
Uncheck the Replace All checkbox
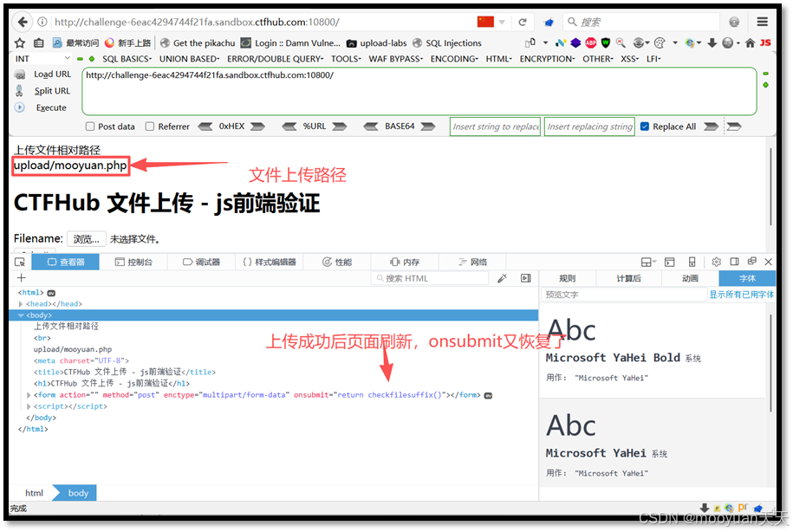tap(643, 126)
